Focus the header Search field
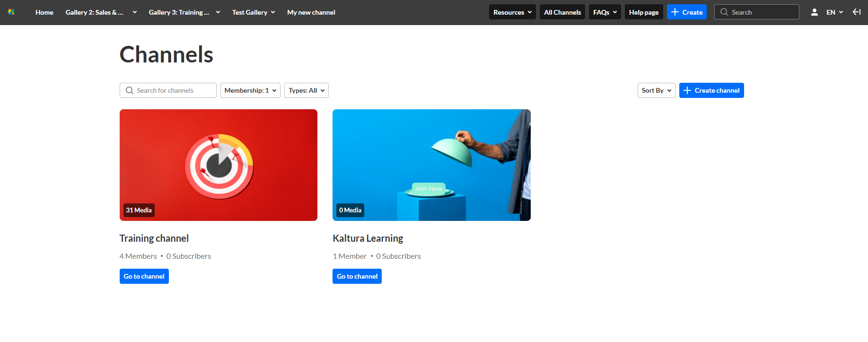Image resolution: width=868 pixels, height=342 pixels. (x=757, y=12)
